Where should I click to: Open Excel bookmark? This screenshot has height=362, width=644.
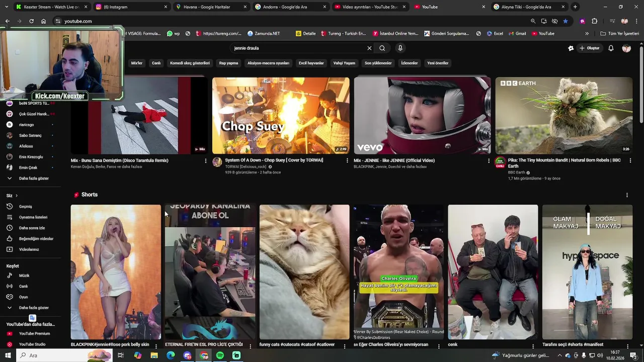tap(495, 34)
